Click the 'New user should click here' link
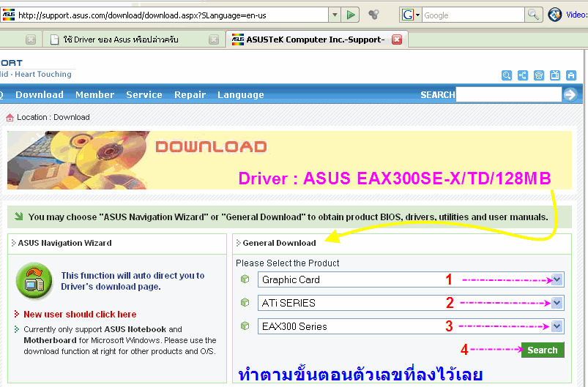 click(80, 315)
